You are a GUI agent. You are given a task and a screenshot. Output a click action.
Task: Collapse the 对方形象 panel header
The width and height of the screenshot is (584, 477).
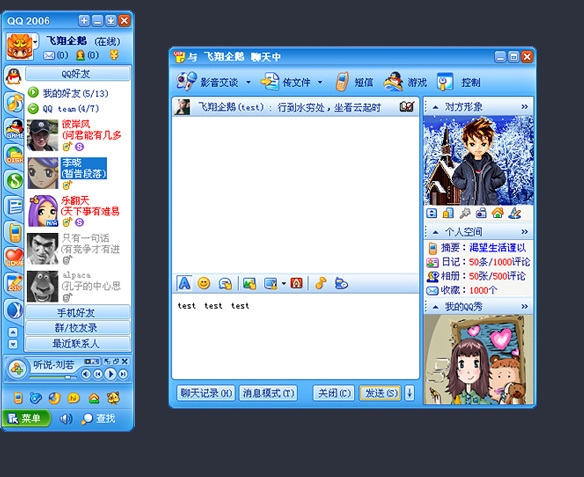(x=435, y=107)
